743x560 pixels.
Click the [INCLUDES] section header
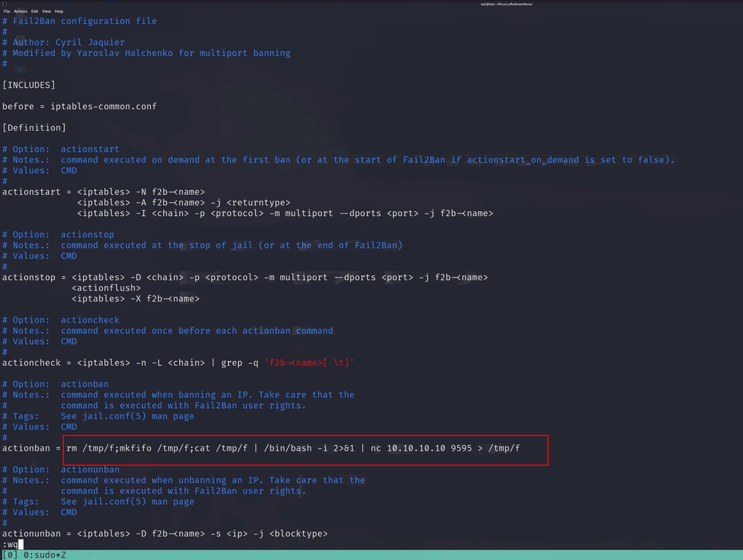coord(29,85)
